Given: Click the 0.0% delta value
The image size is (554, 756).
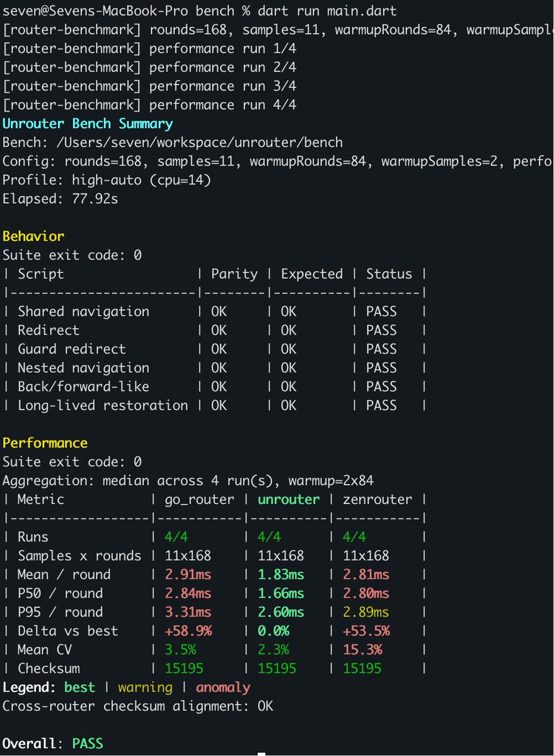Looking at the screenshot, I should point(274,631).
